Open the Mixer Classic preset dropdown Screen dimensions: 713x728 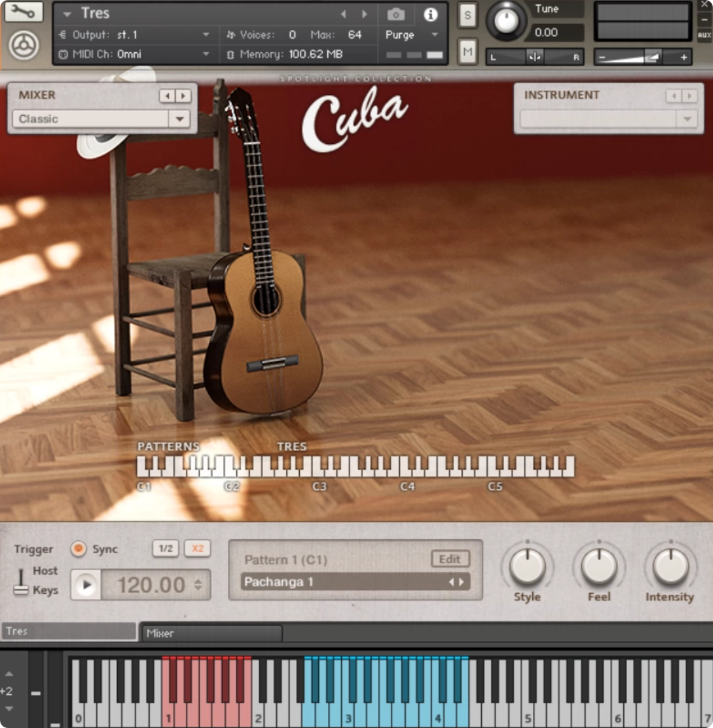[x=180, y=119]
